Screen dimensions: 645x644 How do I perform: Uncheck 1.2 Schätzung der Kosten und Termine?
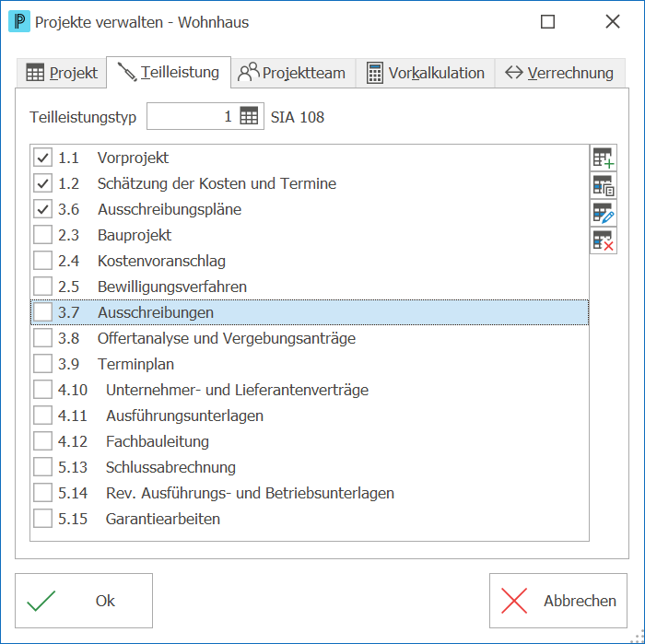[42, 183]
